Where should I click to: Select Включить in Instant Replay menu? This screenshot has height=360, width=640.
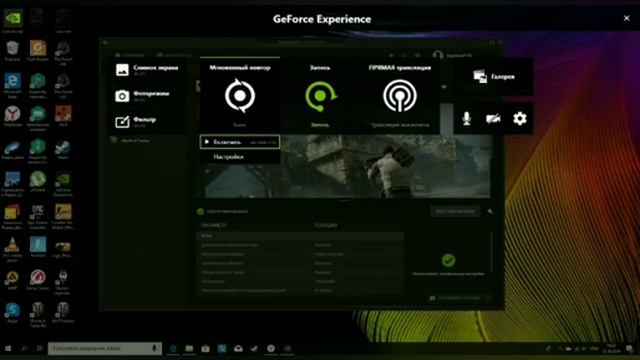pos(240,142)
